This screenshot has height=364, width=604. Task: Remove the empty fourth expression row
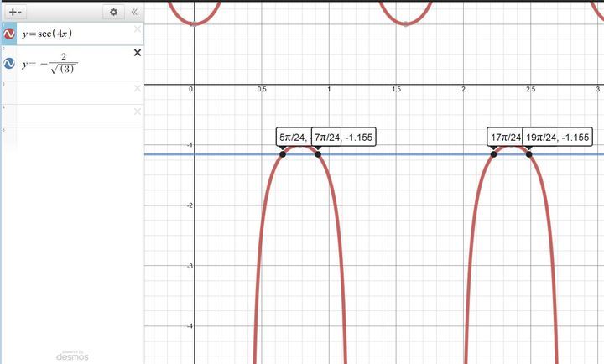coord(138,112)
